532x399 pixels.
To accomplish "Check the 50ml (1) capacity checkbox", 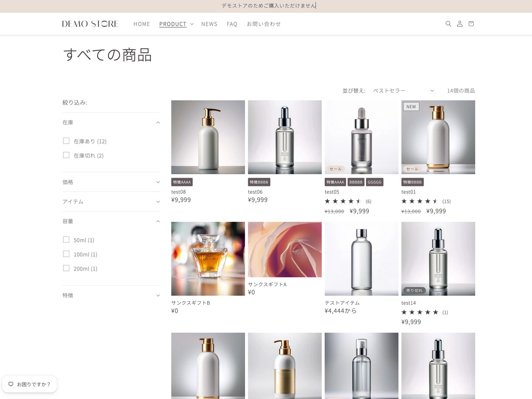I will coord(66,239).
